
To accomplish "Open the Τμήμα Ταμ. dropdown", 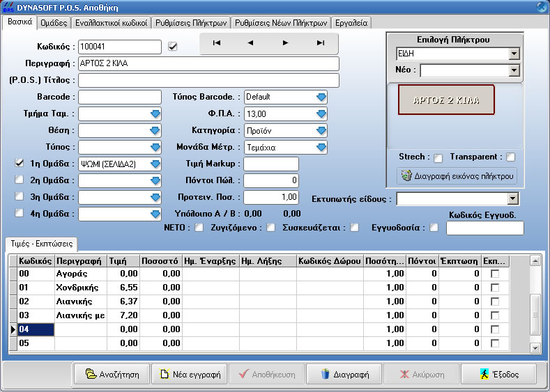I will click(x=155, y=114).
